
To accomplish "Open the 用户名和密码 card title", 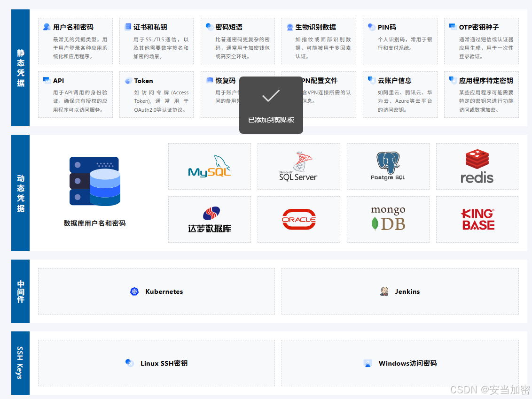I will (73, 27).
